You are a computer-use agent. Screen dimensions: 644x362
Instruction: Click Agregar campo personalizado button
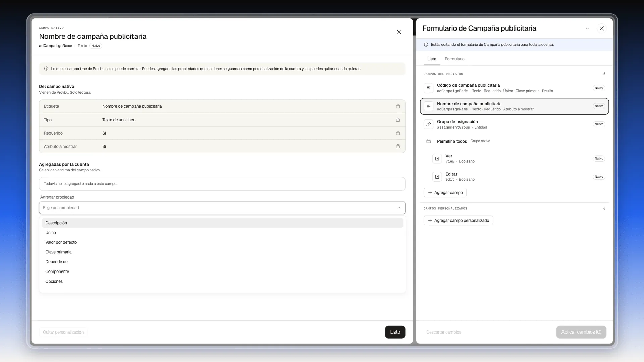(458, 221)
